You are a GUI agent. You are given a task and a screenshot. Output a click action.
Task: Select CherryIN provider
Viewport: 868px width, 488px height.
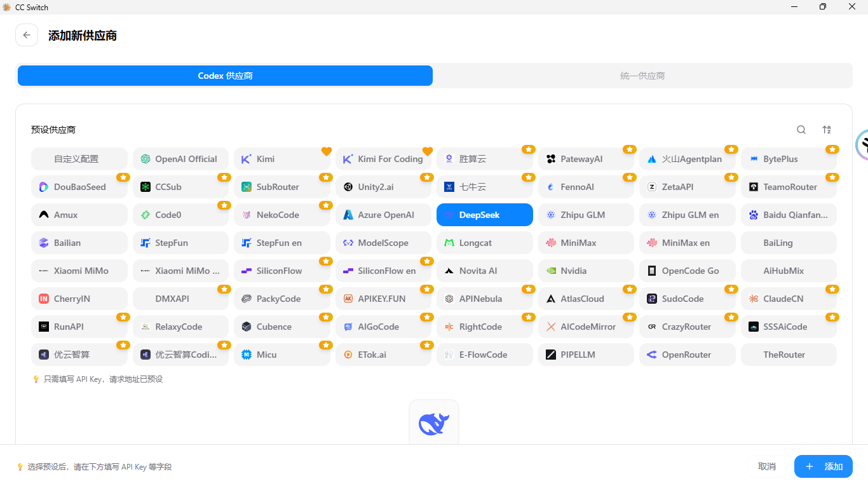(x=79, y=299)
